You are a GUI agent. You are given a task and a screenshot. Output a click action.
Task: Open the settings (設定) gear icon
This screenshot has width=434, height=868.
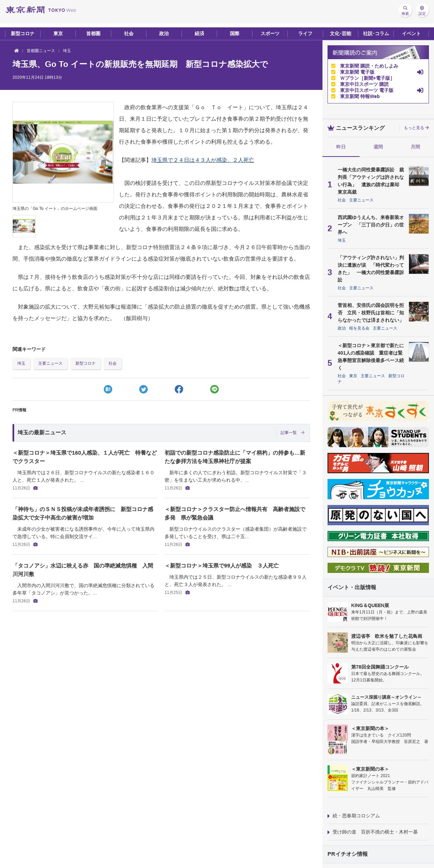point(422,10)
